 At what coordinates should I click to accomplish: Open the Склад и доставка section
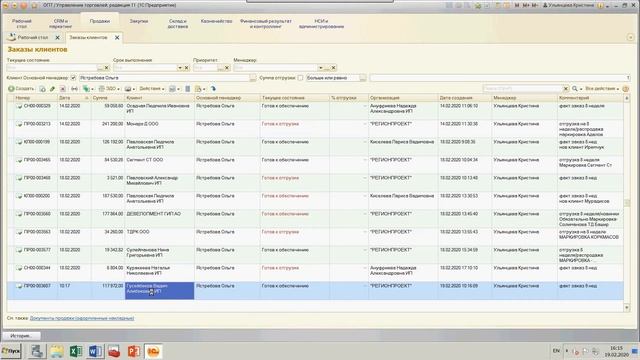click(178, 24)
